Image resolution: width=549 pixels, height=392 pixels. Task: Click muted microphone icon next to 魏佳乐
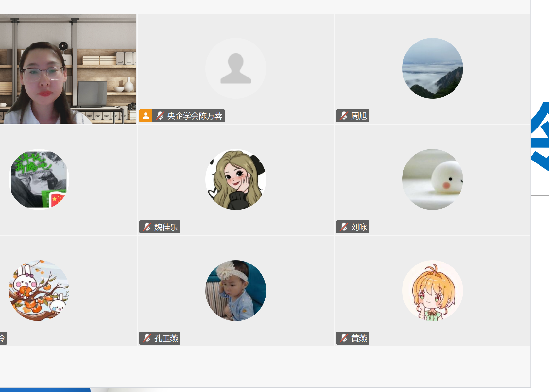147,227
